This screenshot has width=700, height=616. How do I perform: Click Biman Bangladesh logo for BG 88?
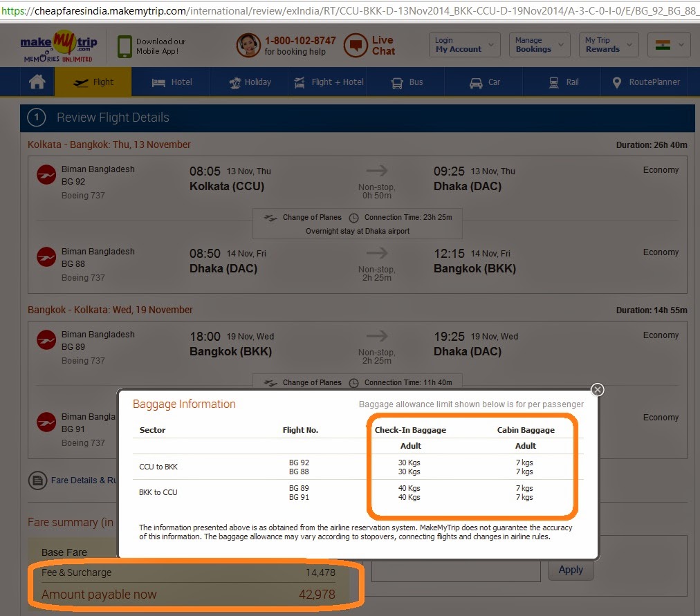[46, 257]
